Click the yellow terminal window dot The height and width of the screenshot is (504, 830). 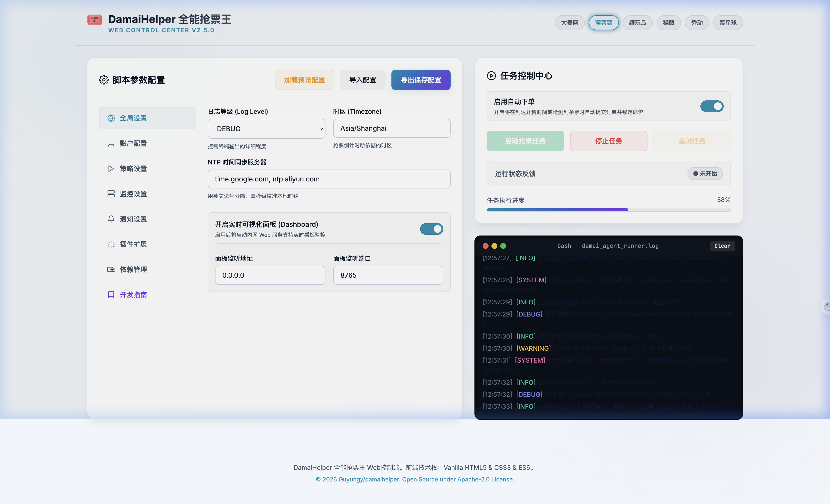pyautogui.click(x=494, y=246)
